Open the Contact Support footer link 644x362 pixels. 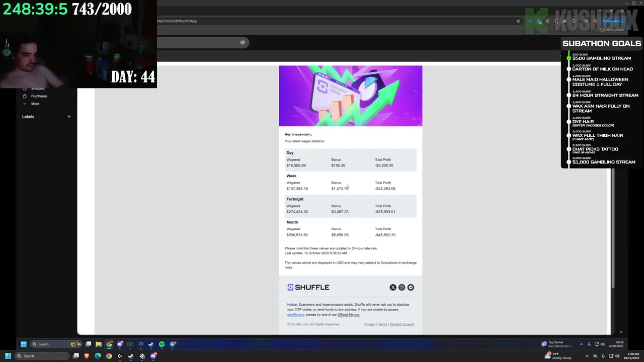pos(401,324)
